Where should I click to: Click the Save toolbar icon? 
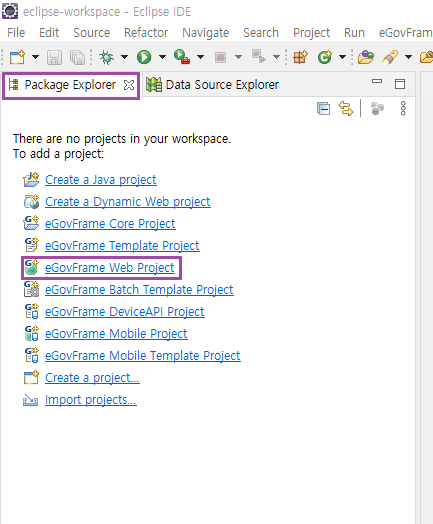54,57
